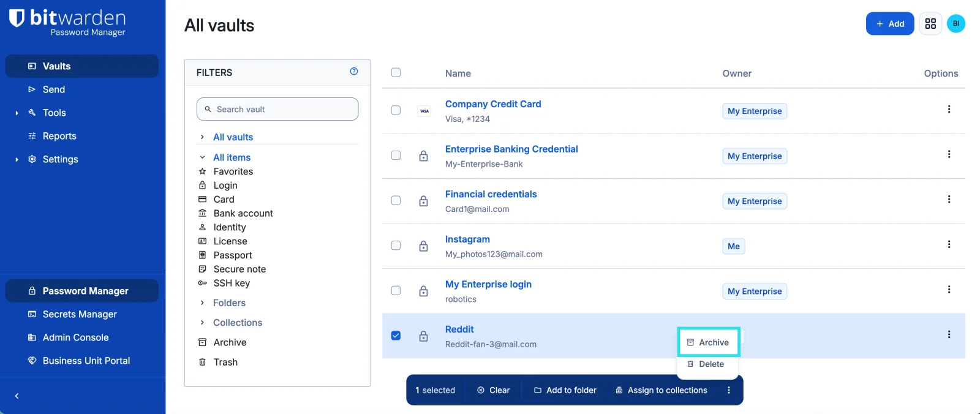The height and width of the screenshot is (414, 980).
Task: Open the Company Credit Card item
Action: 493,104
